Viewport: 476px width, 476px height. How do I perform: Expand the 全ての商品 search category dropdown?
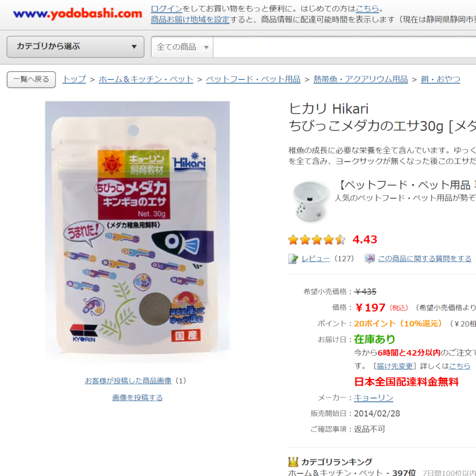click(182, 47)
